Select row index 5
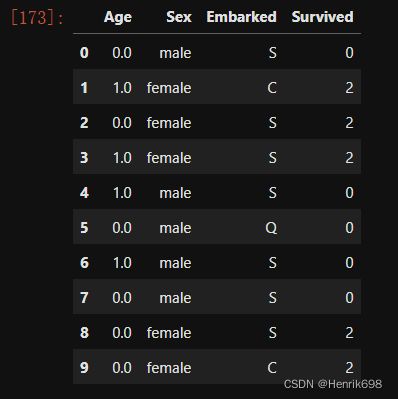The width and height of the screenshot is (398, 399). pyautogui.click(x=84, y=228)
